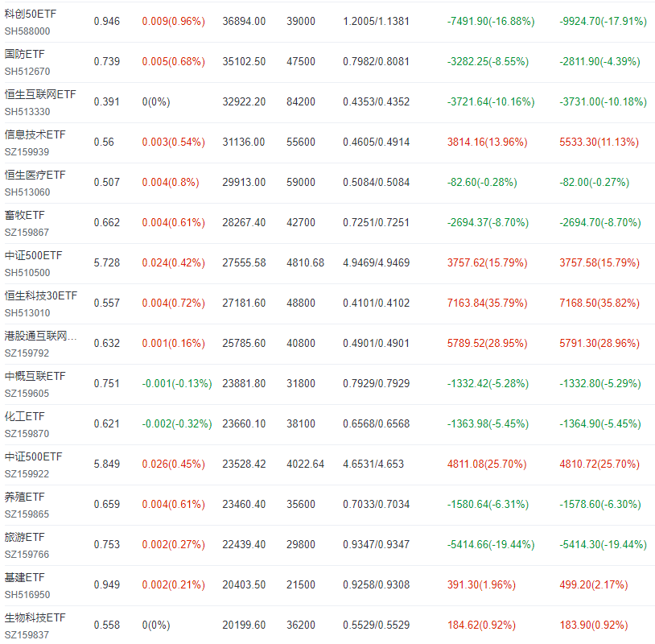Select profit value 5791.30(28.96%)
Image resolution: width=655 pixels, height=644 pixels.
599,343
